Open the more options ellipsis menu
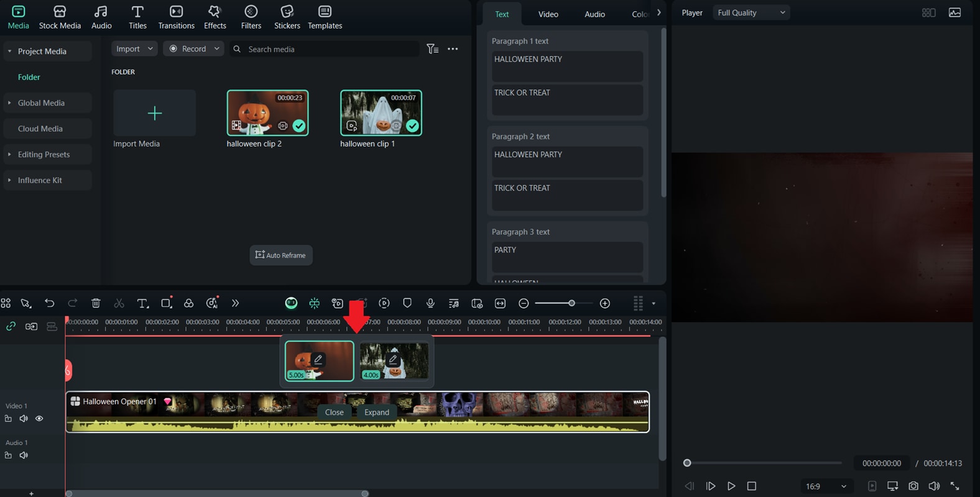The image size is (980, 497). tap(453, 48)
